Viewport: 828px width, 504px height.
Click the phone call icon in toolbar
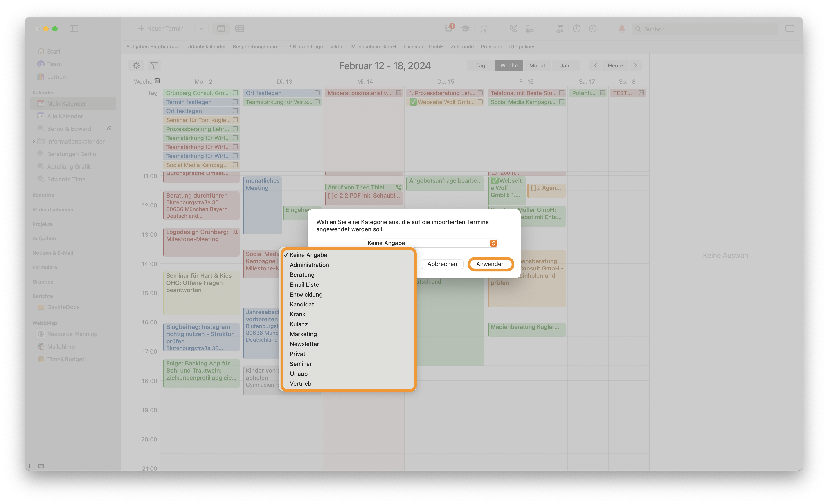coord(513,29)
